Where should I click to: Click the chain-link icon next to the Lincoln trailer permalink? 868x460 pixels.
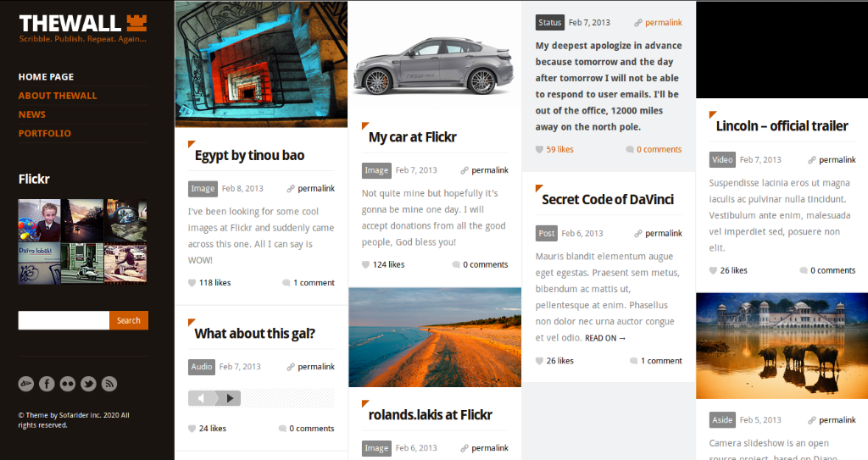[x=811, y=160]
